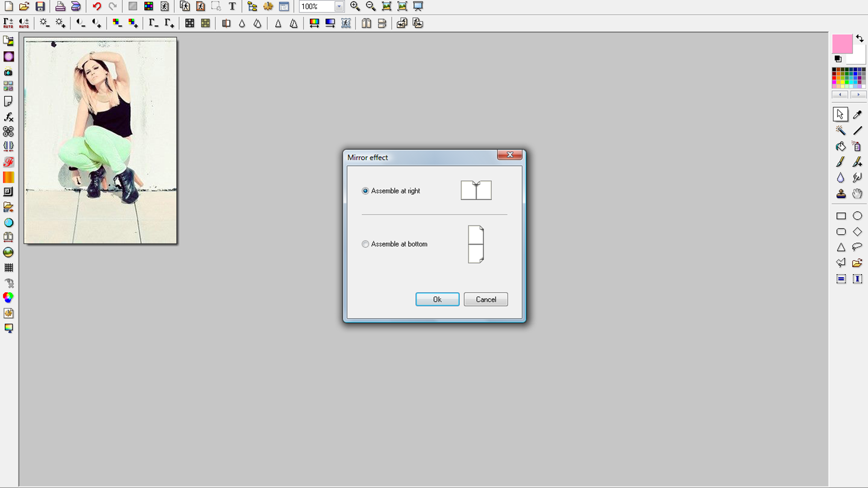868x488 pixels.
Task: Open the zoom percentage dropdown
Action: (x=339, y=7)
